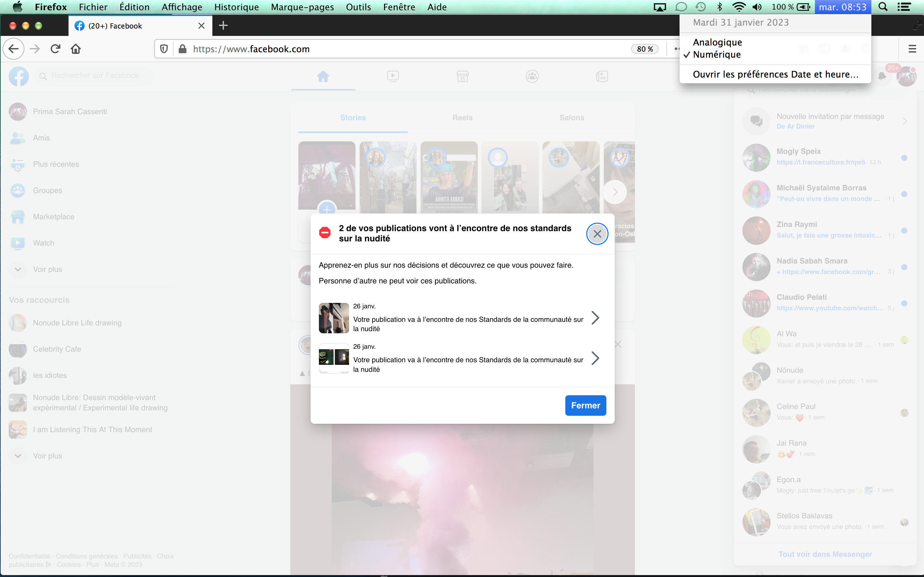Click the Fermer button

[x=585, y=405]
